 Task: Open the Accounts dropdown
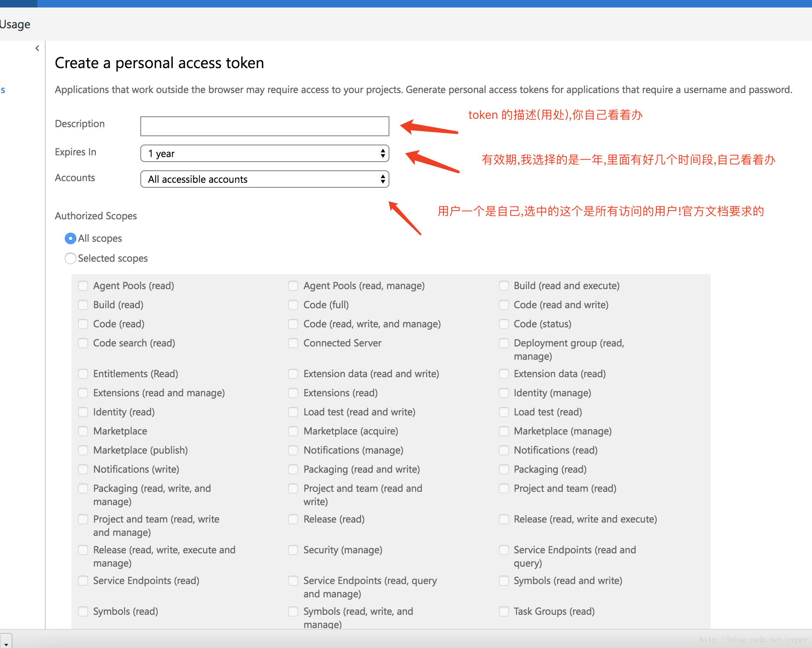pos(264,179)
